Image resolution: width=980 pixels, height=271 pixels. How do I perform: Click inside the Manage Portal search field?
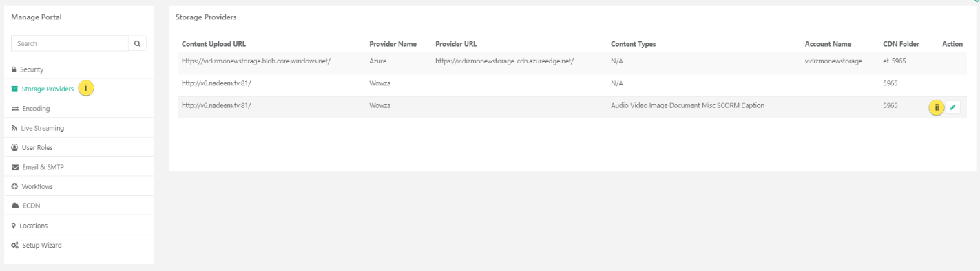tap(70, 43)
